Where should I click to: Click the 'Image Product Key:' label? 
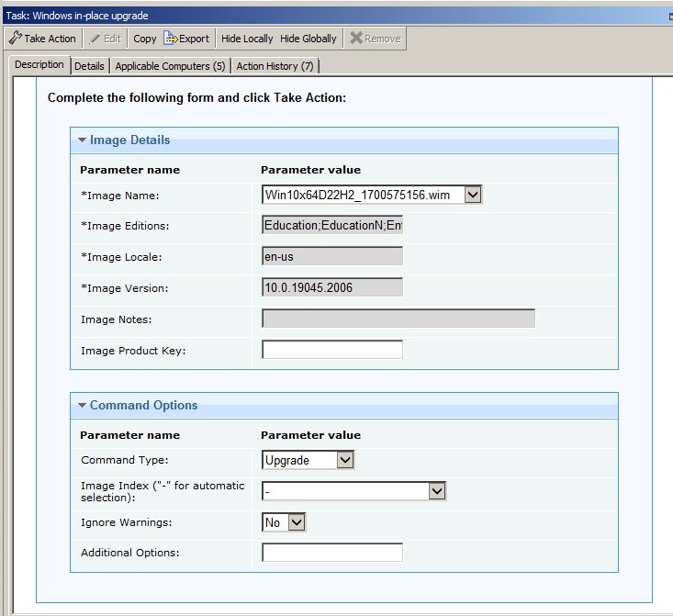click(x=133, y=351)
